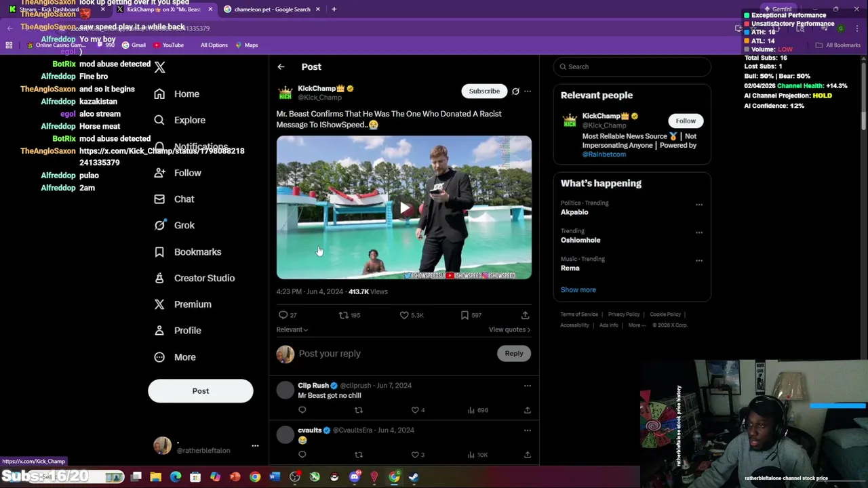The image size is (868, 488).
Task: Open Chat via the envelope icon
Action: (x=159, y=199)
